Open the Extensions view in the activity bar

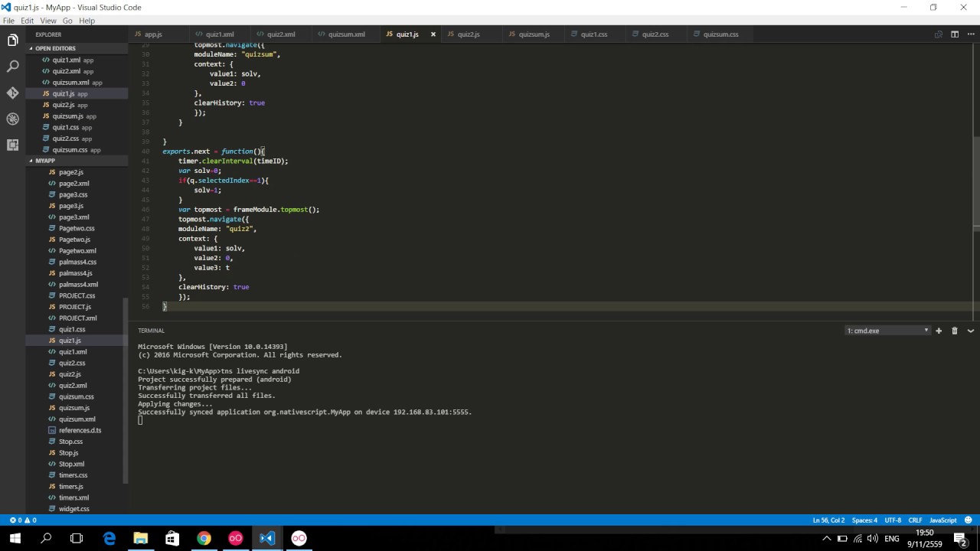click(x=12, y=145)
